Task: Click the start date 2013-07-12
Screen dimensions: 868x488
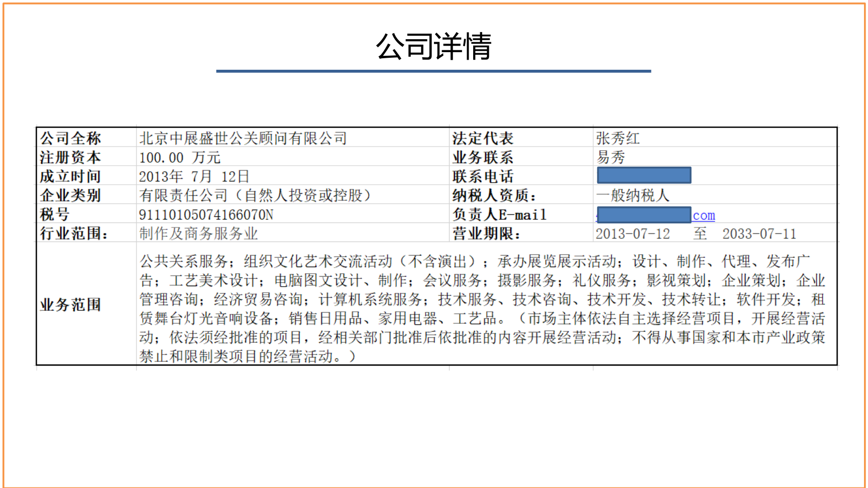Action: 633,234
